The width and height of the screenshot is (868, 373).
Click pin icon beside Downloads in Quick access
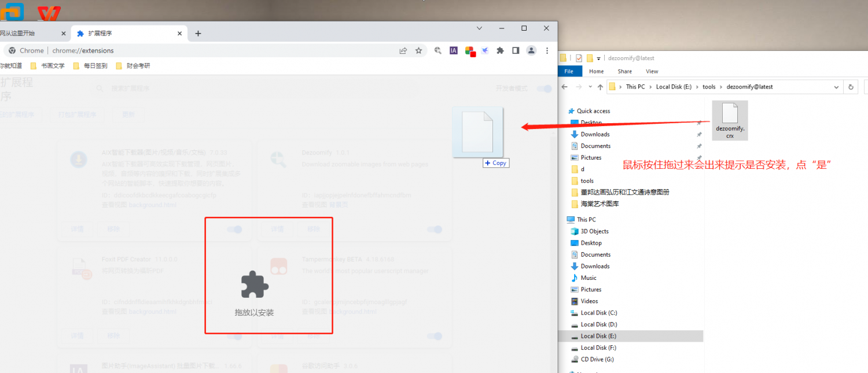[x=699, y=134]
